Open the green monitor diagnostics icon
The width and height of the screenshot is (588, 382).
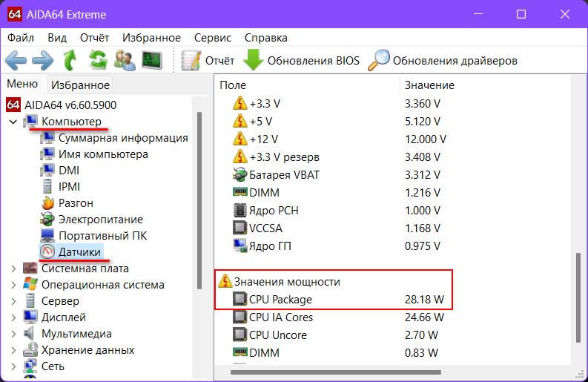[x=152, y=60]
